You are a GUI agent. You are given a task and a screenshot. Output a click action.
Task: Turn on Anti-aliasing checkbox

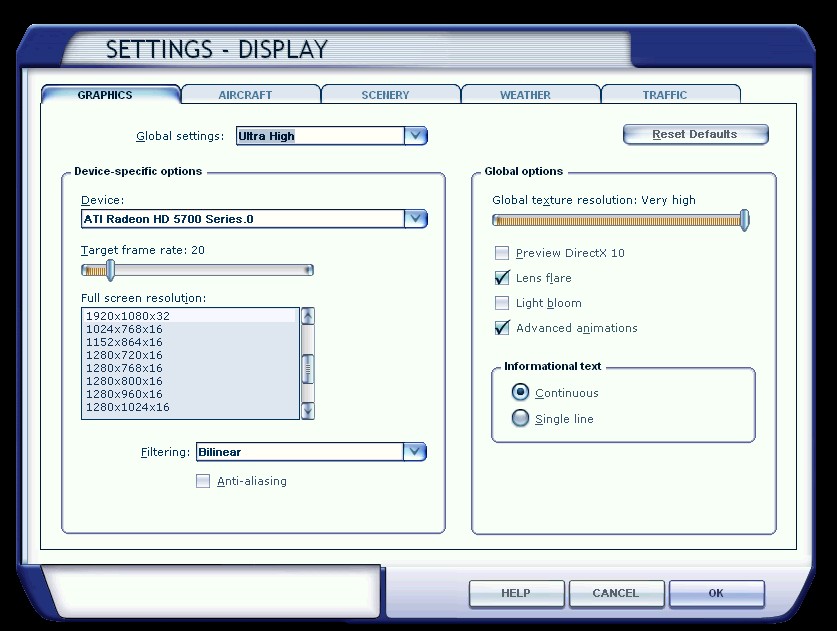click(x=203, y=481)
